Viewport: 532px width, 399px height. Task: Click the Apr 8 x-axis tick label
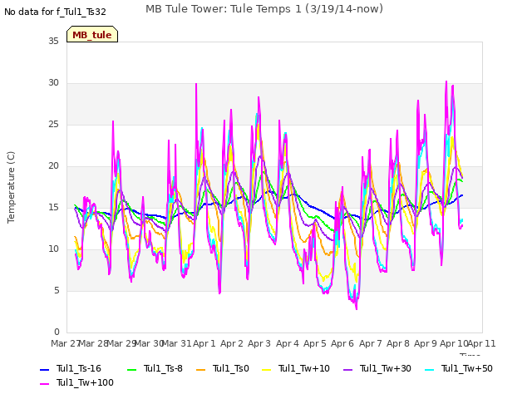(398, 343)
